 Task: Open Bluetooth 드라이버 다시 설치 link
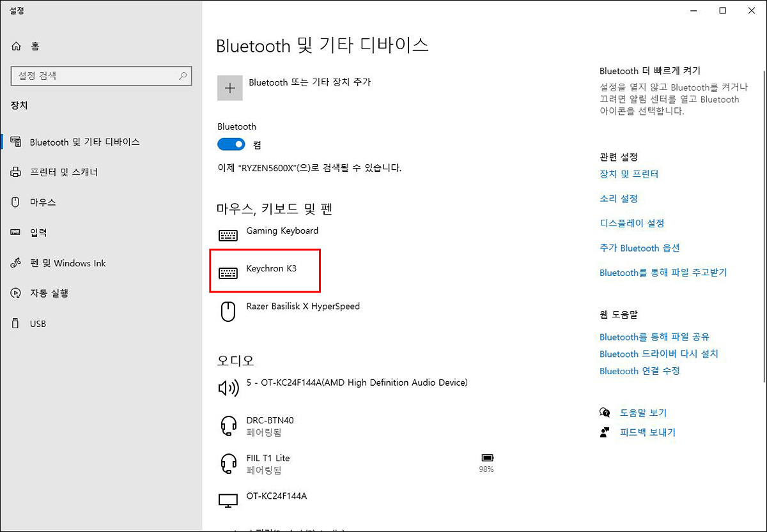coord(659,353)
